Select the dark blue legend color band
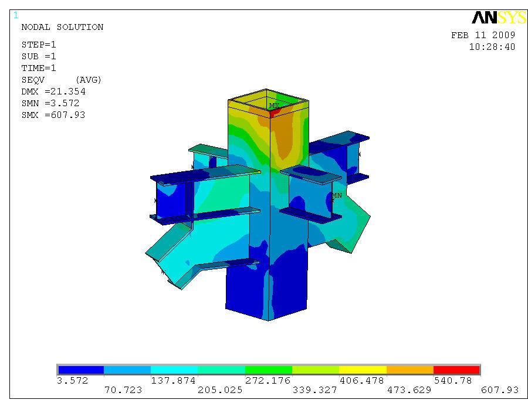Image resolution: width=528 pixels, height=420 pixels. coord(81,370)
